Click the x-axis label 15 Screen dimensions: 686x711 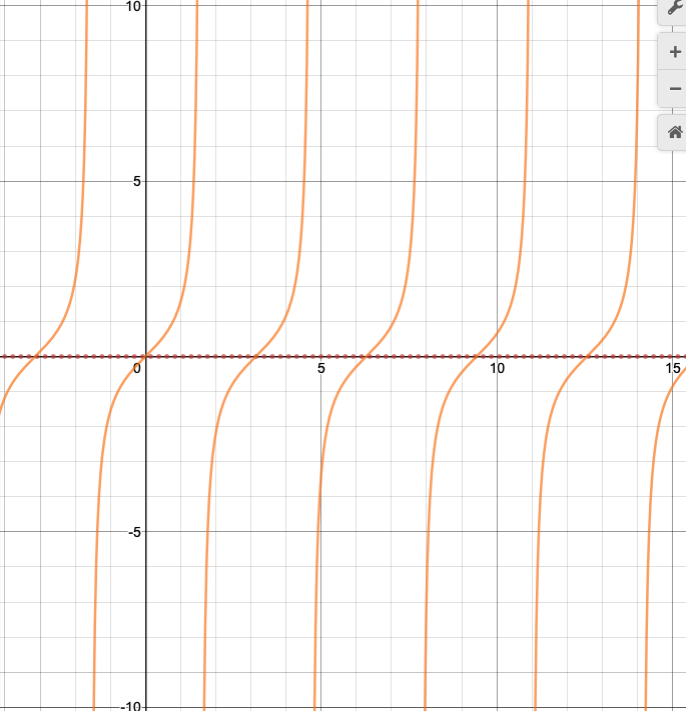(674, 370)
